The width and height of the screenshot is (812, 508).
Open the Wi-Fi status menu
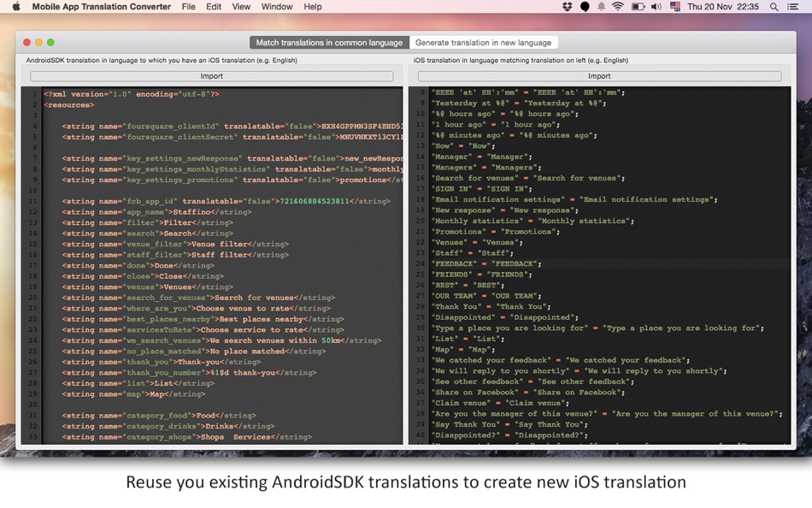(618, 7)
